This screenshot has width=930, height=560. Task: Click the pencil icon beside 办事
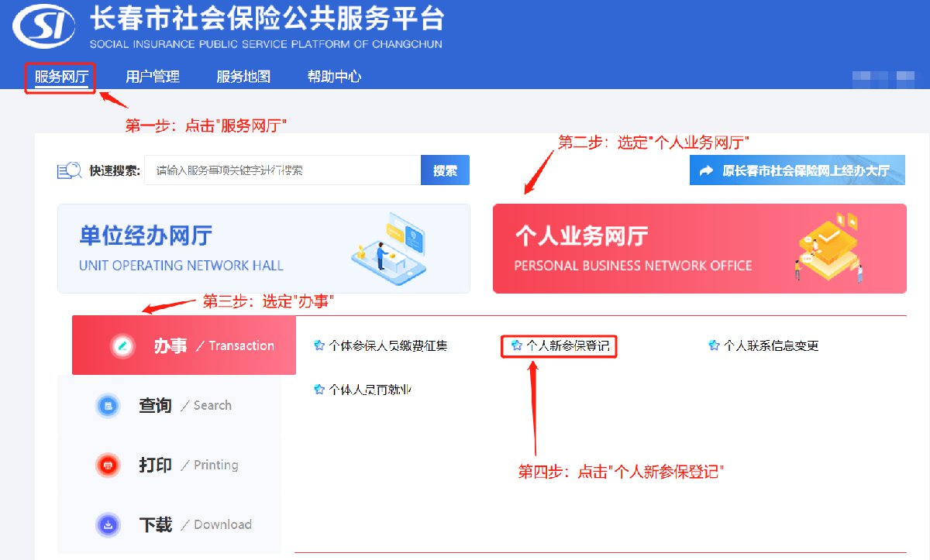(x=121, y=345)
